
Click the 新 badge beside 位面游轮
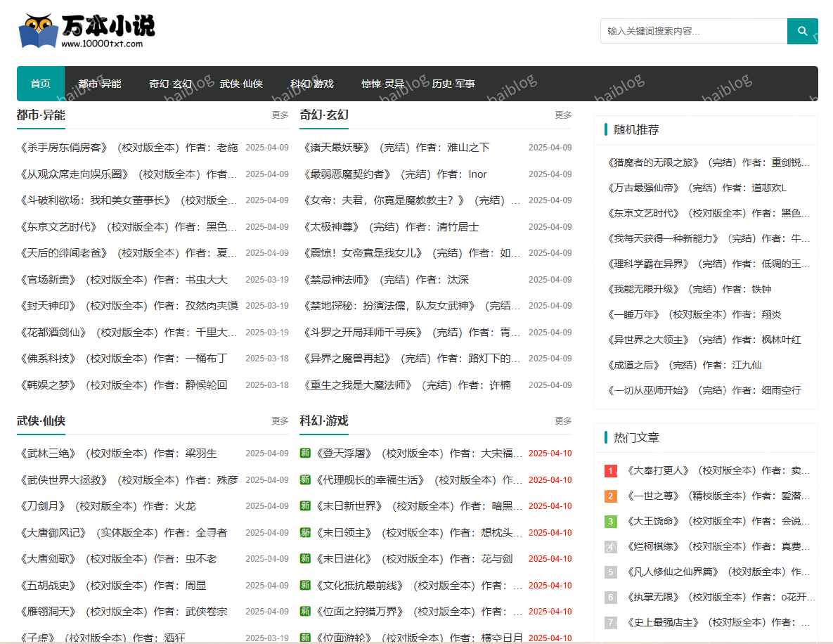305,636
